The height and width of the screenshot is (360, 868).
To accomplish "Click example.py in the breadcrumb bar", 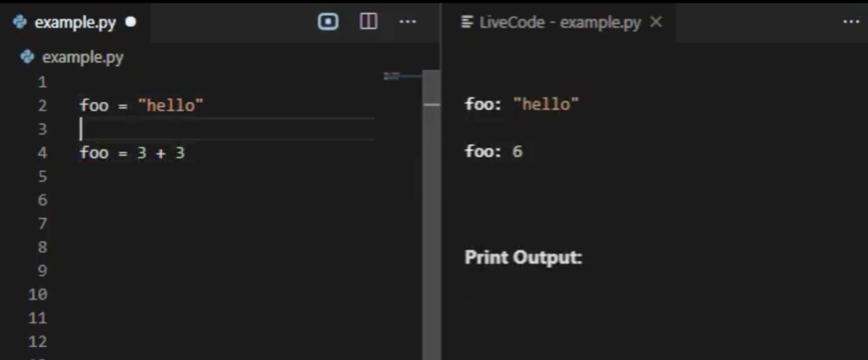I will [83, 58].
